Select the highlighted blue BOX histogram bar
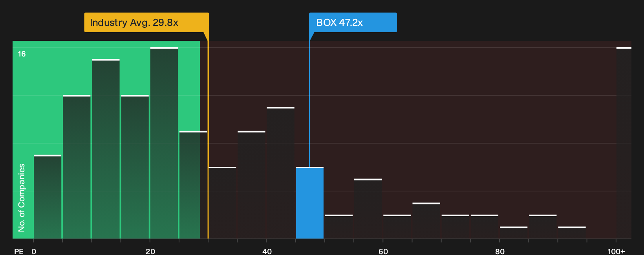Image resolution: width=644 pixels, height=255 pixels. 309,203
